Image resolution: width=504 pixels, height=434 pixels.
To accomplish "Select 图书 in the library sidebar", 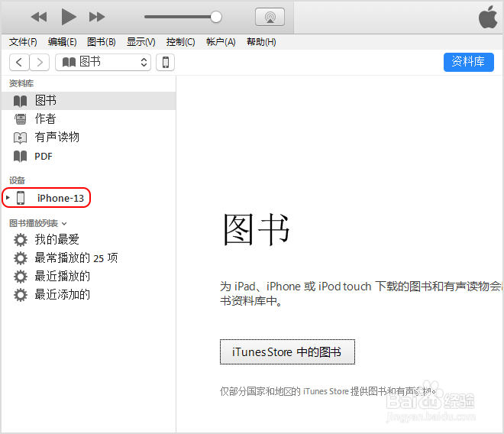I will [x=89, y=100].
